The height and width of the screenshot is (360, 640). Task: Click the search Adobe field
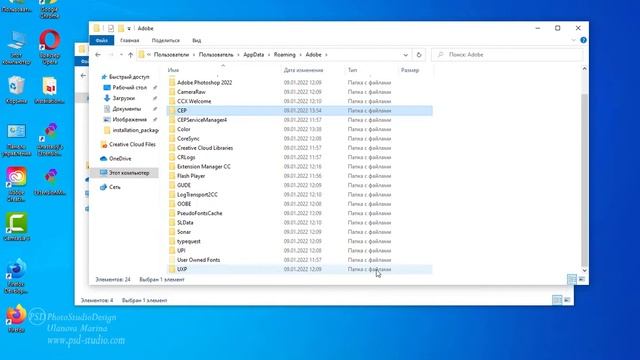507,55
